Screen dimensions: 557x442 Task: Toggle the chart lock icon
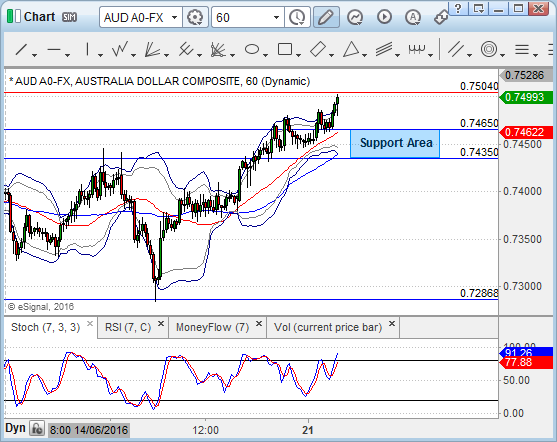pos(37,428)
